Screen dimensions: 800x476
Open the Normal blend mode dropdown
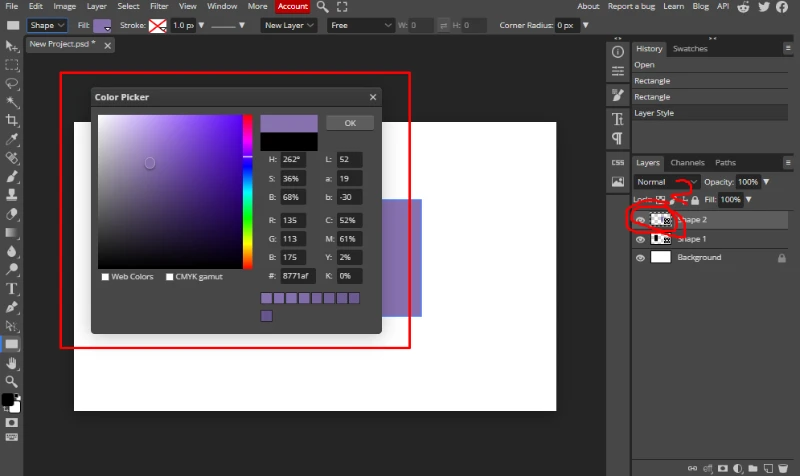click(666, 182)
